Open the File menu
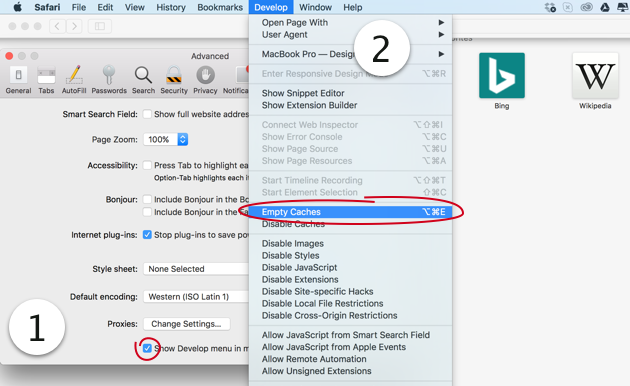This screenshot has height=386, width=630. [x=79, y=7]
